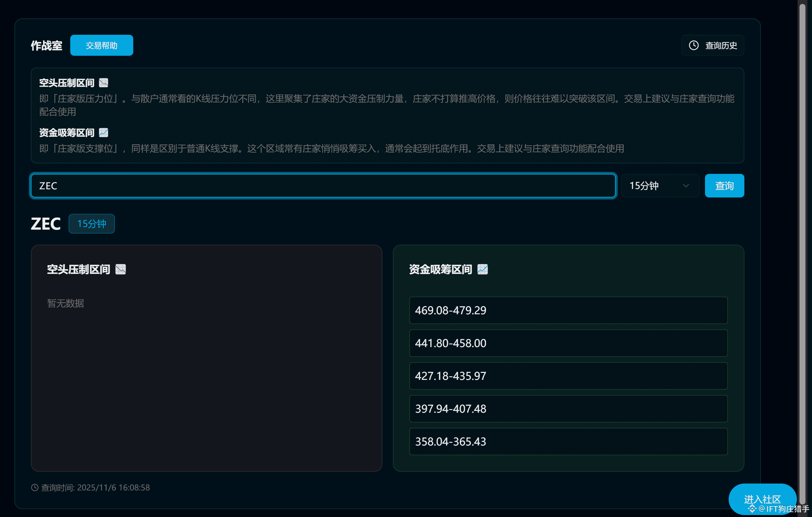Screen dimensions: 812x517
Task: Click the watermark logo icon before IFT狗庄猎手
Action: [752, 508]
